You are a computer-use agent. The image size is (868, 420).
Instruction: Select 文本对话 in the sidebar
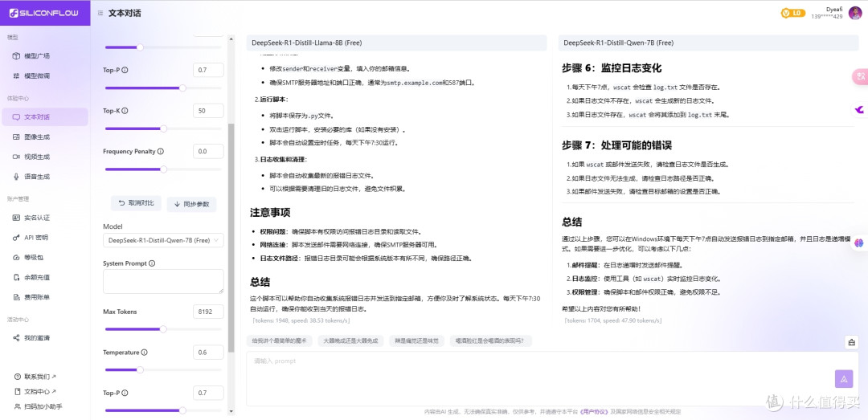(x=44, y=116)
